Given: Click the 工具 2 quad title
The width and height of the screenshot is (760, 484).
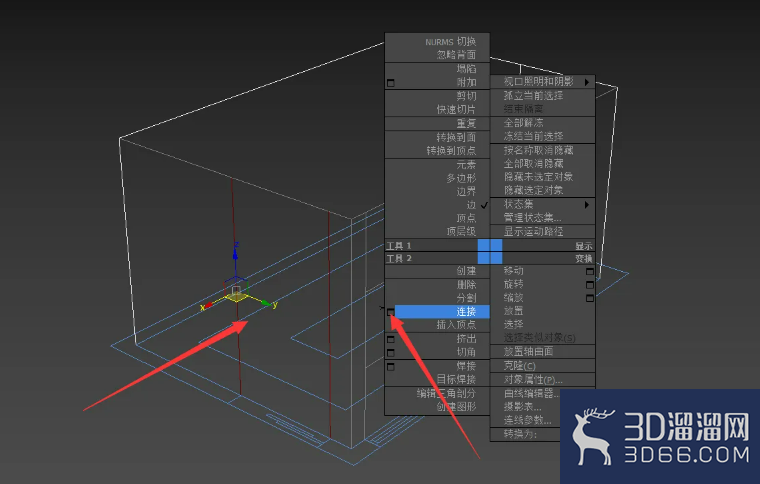Looking at the screenshot, I should [398, 259].
